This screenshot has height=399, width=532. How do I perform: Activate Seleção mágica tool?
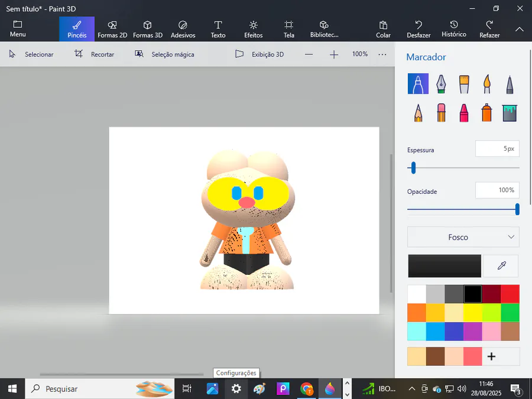point(164,54)
